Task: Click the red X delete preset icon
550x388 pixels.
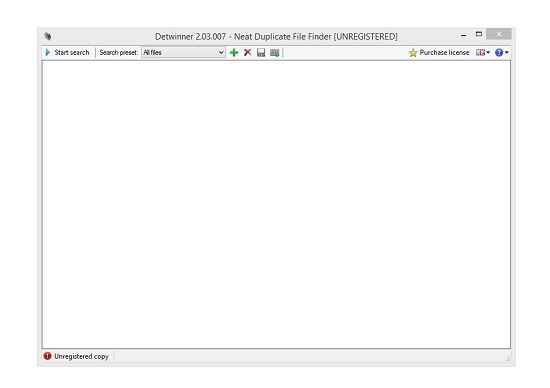Action: click(x=248, y=53)
